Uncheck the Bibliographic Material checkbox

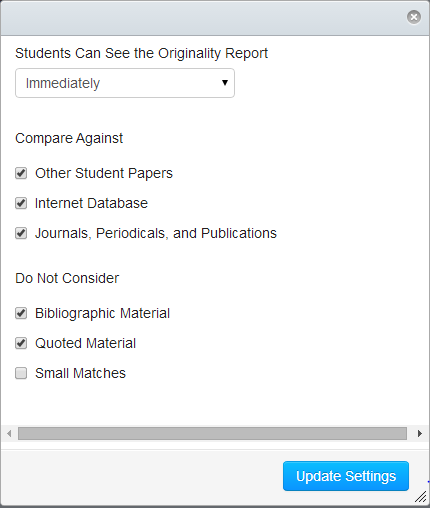click(21, 313)
